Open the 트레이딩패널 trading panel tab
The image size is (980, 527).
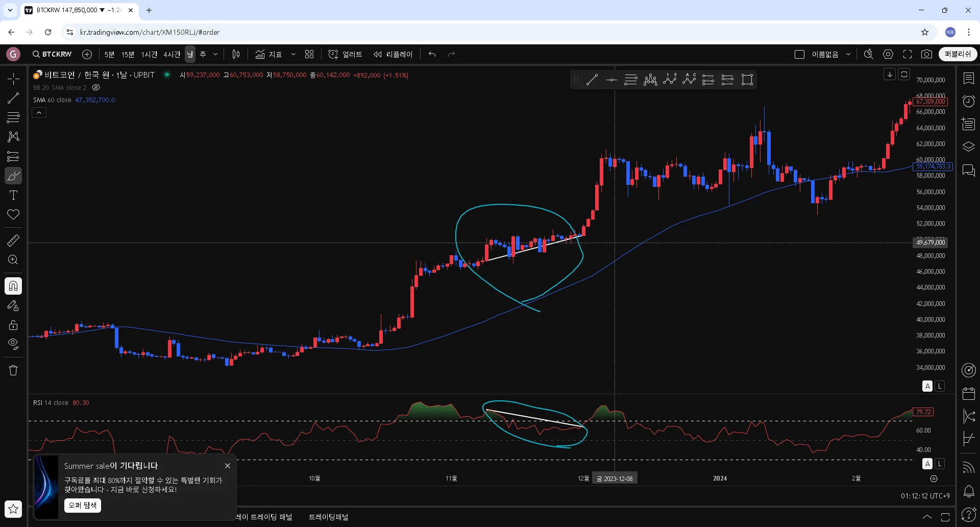329,517
